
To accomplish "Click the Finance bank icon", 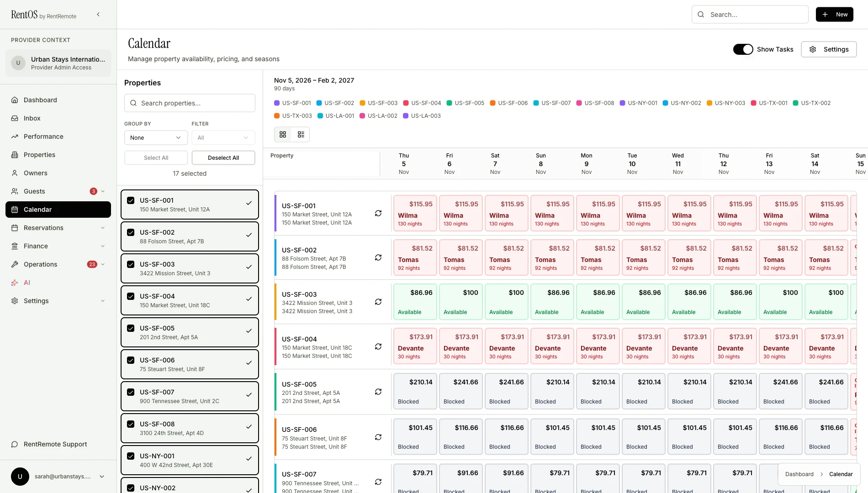I will [x=15, y=246].
